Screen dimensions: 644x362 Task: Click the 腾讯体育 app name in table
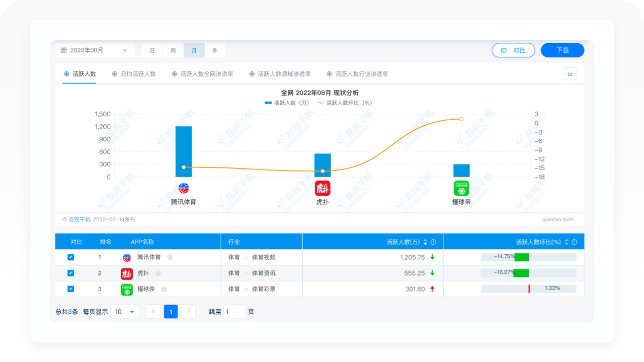149,257
